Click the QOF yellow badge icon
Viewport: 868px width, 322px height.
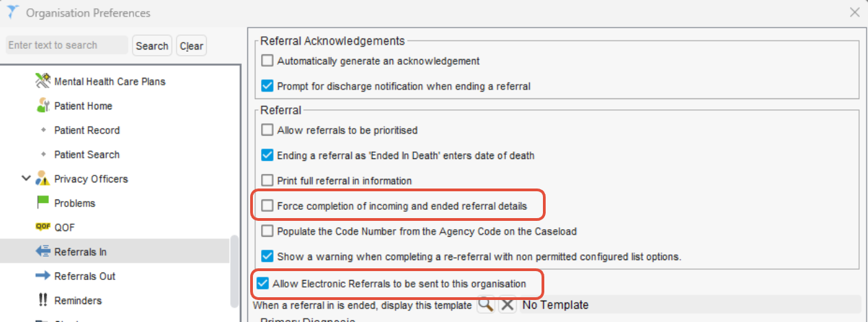[x=43, y=227]
